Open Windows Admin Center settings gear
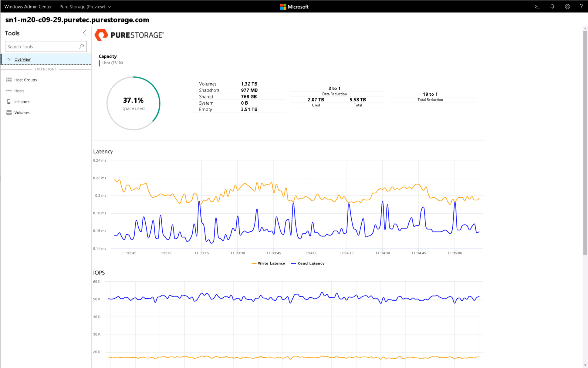This screenshot has height=368, width=588. point(567,6)
